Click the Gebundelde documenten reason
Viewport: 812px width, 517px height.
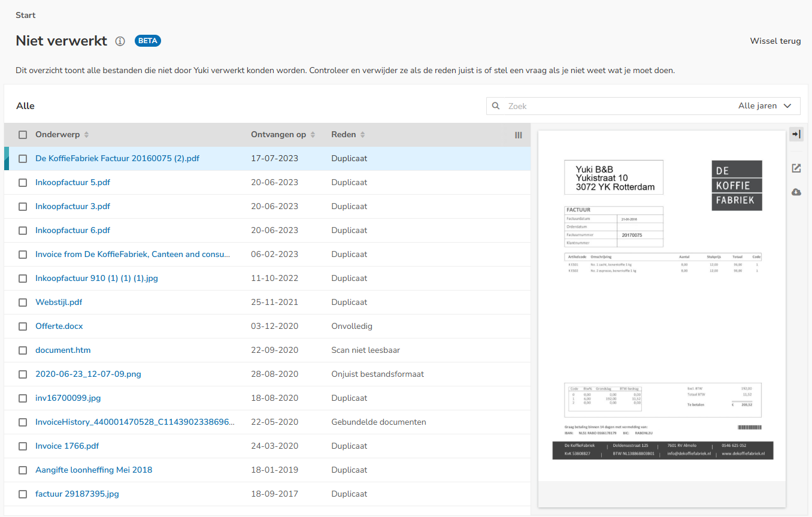[x=378, y=422]
